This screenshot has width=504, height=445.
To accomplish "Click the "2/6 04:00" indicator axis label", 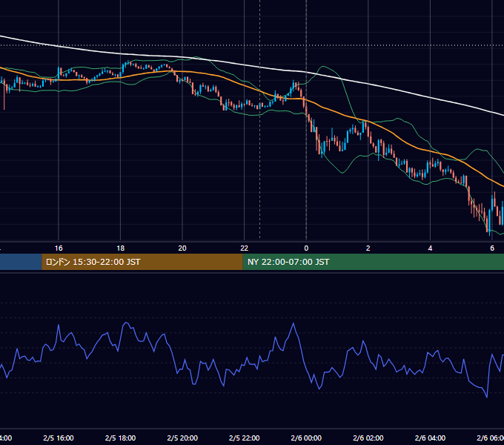I will (430, 438).
